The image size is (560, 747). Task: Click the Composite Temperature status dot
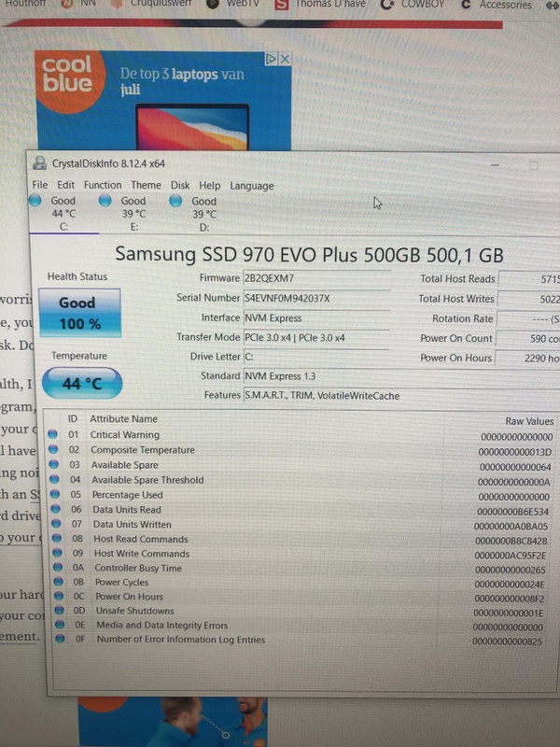(53, 449)
